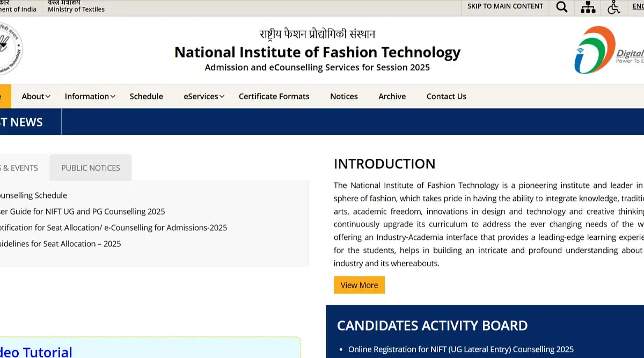Open the accessibility wheelchair icon

(613, 8)
